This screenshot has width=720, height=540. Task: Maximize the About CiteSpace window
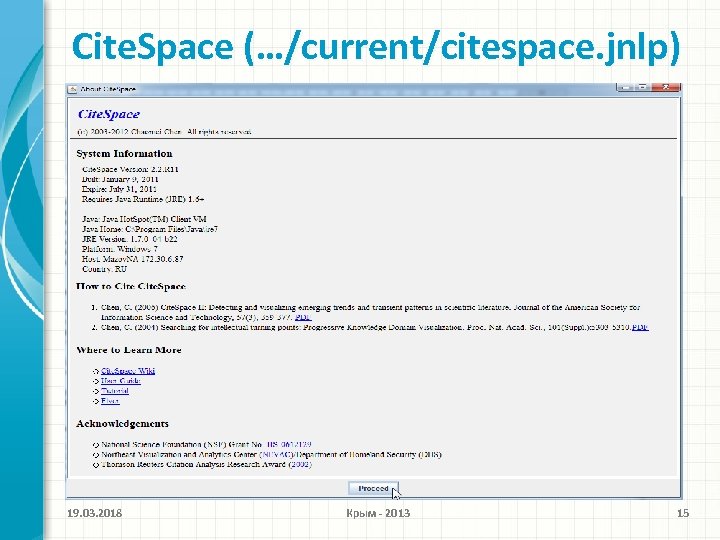(642, 87)
